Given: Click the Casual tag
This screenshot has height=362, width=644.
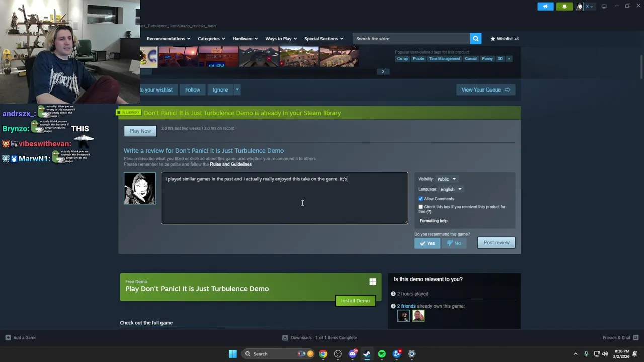Looking at the screenshot, I should click(x=471, y=59).
